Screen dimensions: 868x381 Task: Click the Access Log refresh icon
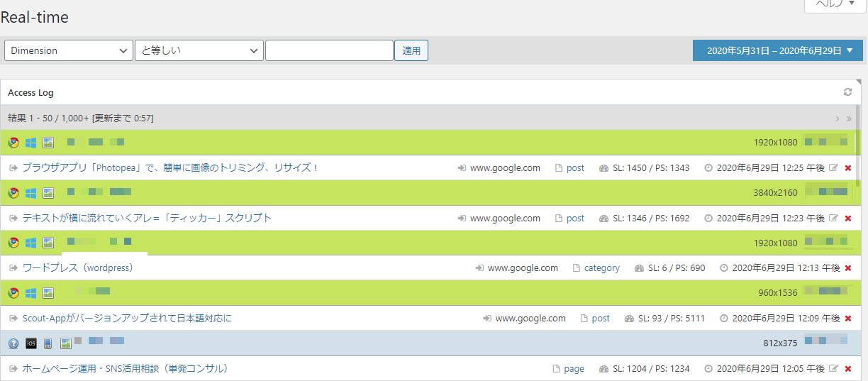[x=847, y=92]
